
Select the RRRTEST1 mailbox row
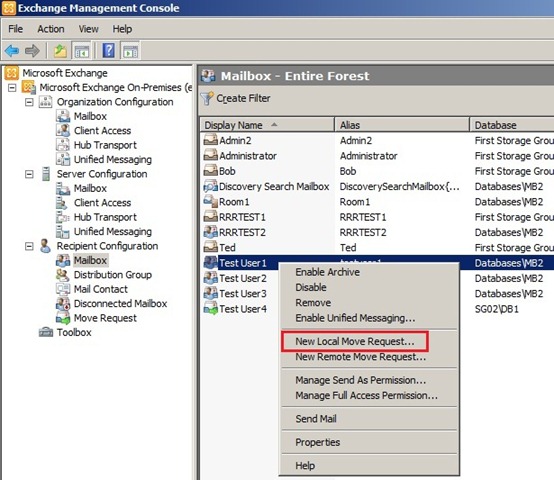coord(377,217)
